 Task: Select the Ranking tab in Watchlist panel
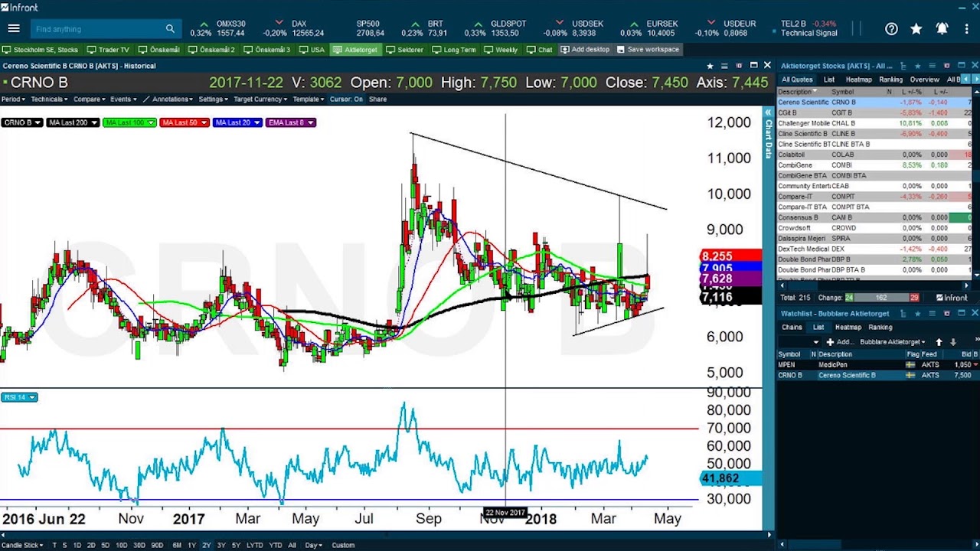pyautogui.click(x=880, y=327)
